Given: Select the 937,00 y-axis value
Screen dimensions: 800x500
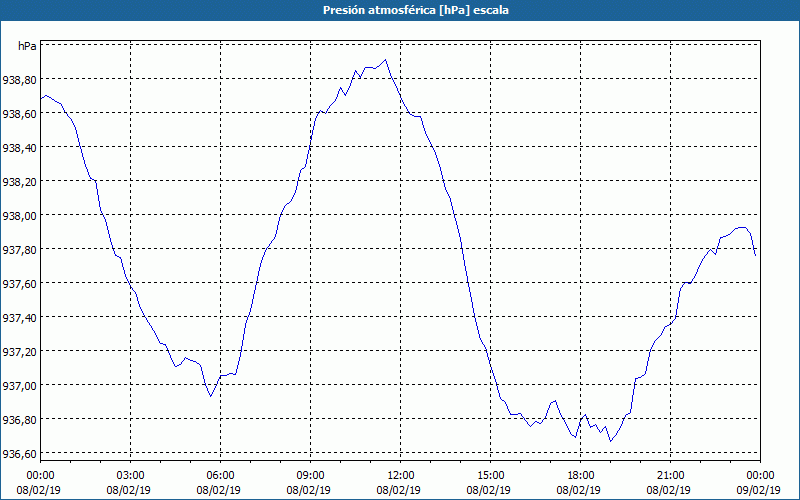Looking at the screenshot, I should 19,386.
